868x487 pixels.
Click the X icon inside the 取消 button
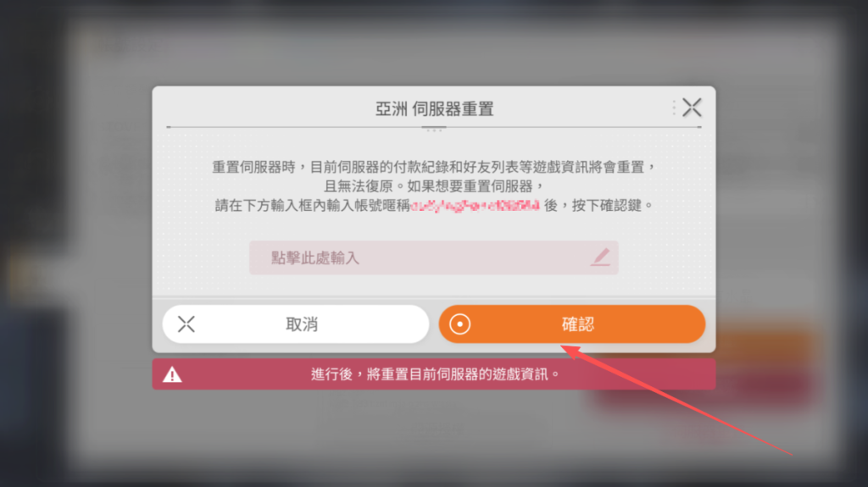click(x=186, y=324)
